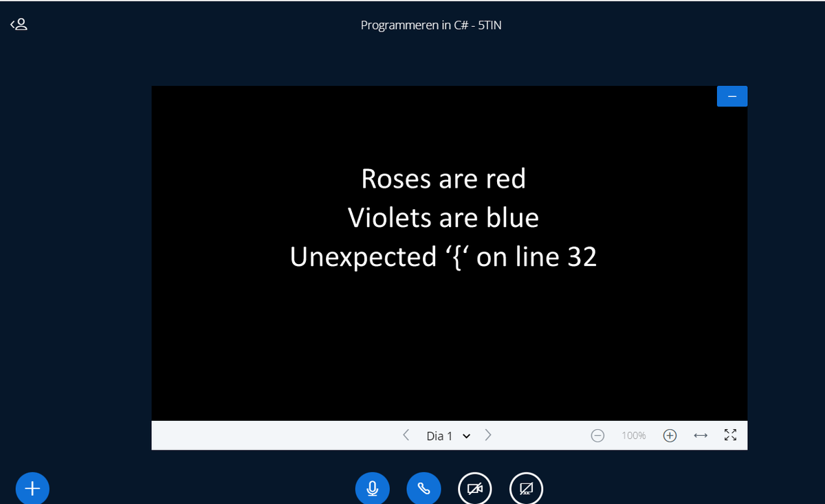Leave the audio call
Viewport: 825px width, 504px height.
424,488
